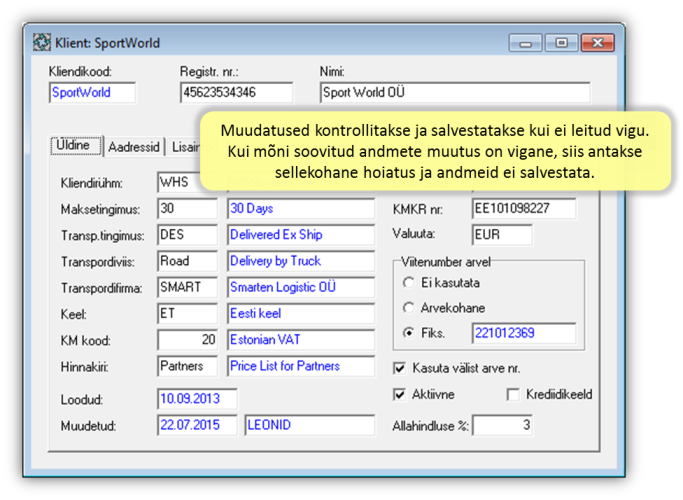The height and width of the screenshot is (500, 683).
Task: Click the Kliendikood label
Action: 80,71
